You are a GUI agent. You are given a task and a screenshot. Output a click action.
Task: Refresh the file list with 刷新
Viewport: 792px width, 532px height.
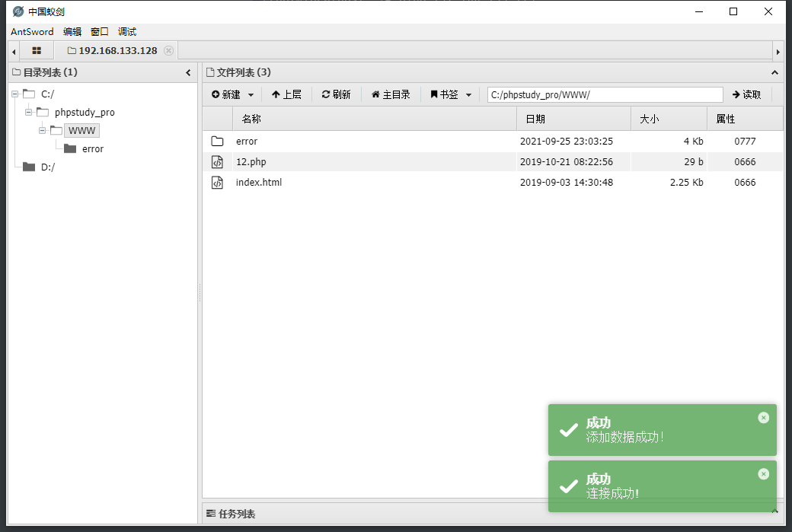coord(336,94)
